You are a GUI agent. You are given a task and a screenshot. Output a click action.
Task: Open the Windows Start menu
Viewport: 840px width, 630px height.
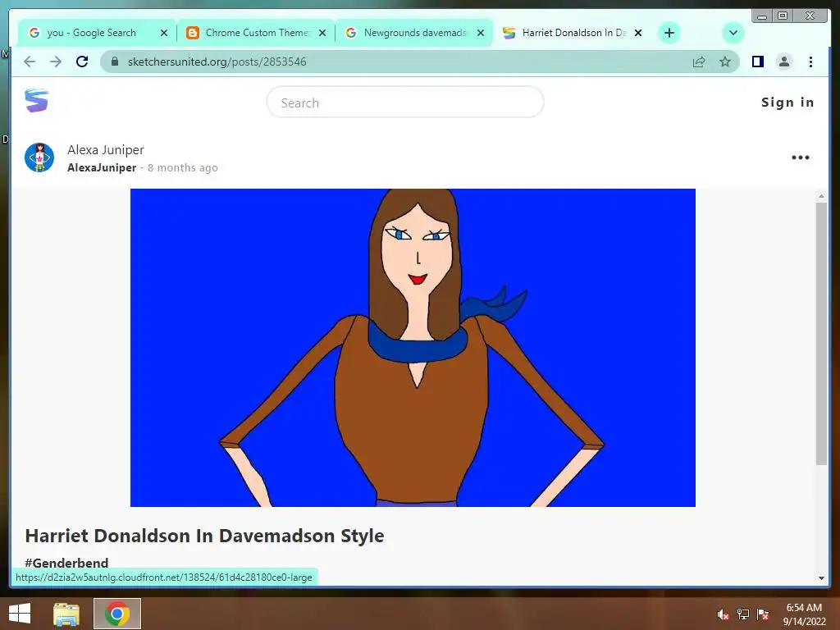(x=20, y=614)
